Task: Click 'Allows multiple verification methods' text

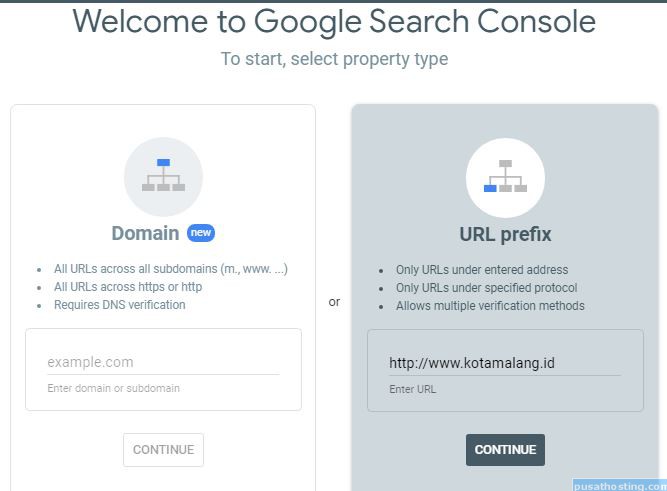Action: point(490,305)
